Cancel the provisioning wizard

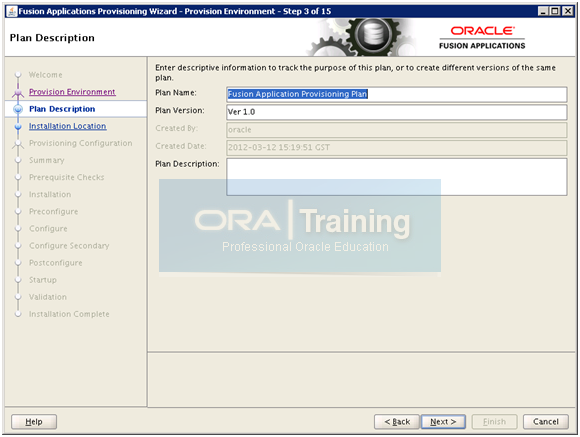pyautogui.click(x=546, y=422)
